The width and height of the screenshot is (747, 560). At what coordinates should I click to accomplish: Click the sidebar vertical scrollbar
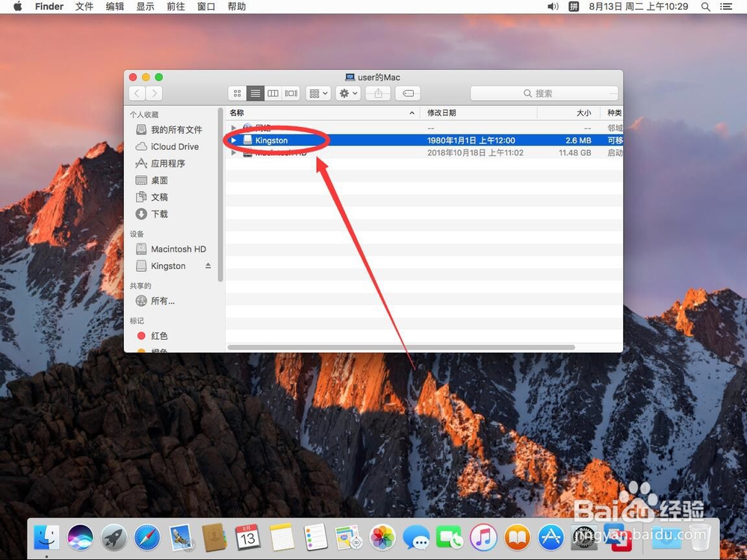[x=220, y=195]
